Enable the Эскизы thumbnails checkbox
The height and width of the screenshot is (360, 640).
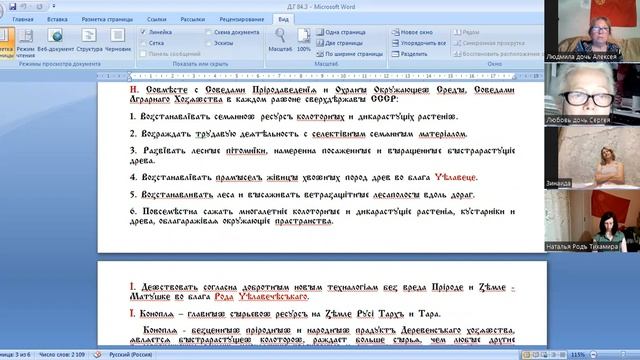(x=220, y=43)
